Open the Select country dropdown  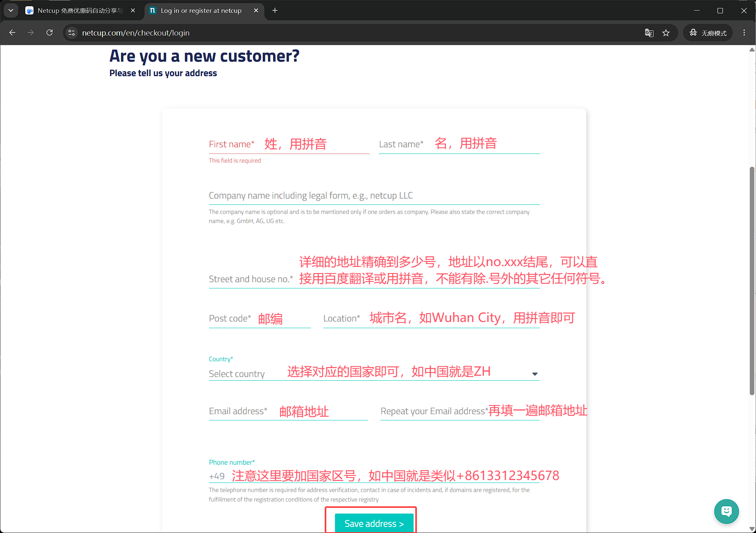pyautogui.click(x=374, y=373)
